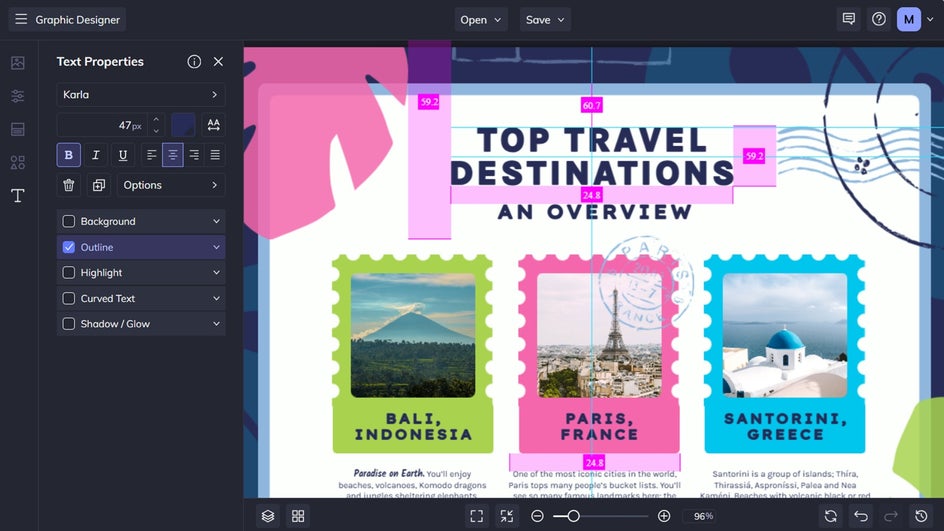Enable the Background checkbox

(x=69, y=222)
